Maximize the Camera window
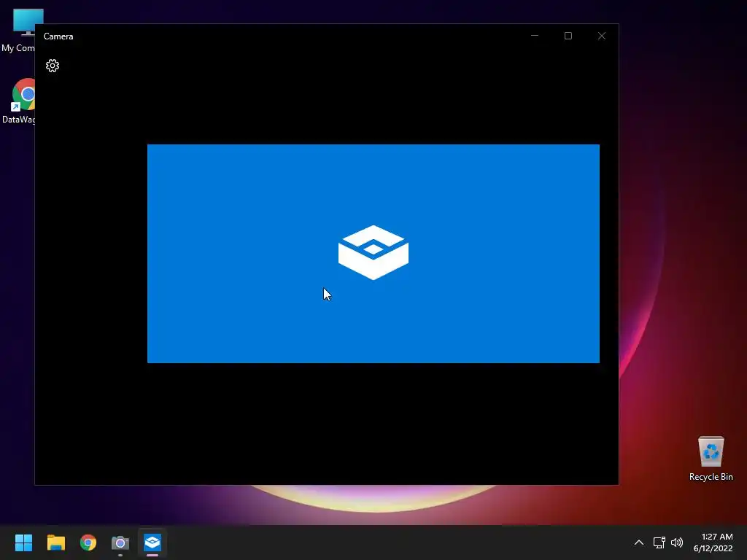 pyautogui.click(x=568, y=36)
